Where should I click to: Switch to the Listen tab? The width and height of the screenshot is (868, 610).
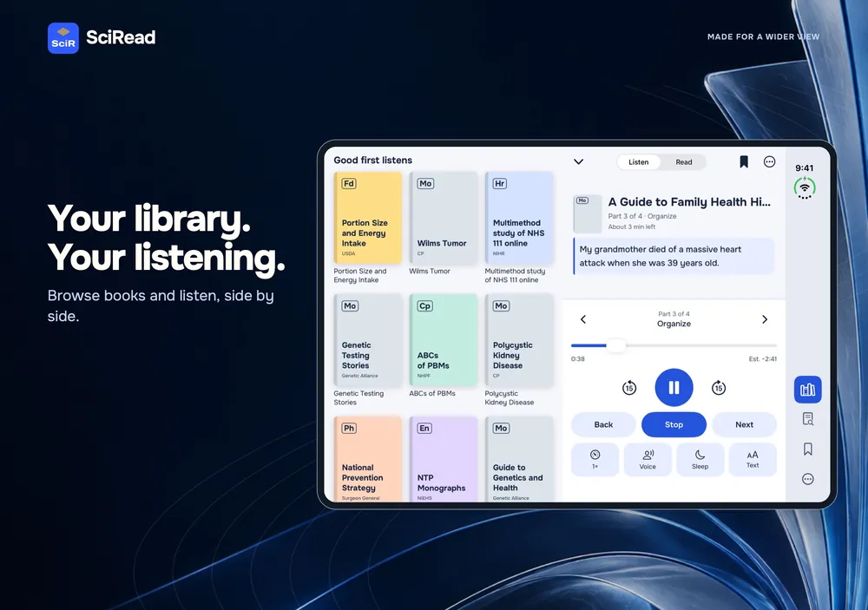point(638,162)
